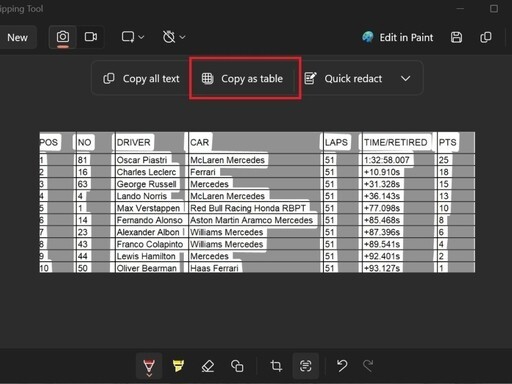512x384 pixels.
Task: Click Quick redact
Action: [343, 79]
